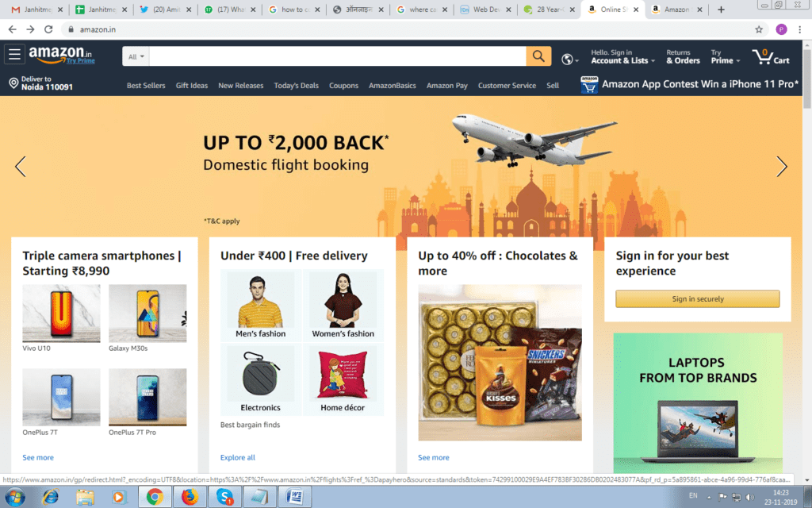Open the Explore all link
This screenshot has height=508, width=812.
tap(238, 457)
